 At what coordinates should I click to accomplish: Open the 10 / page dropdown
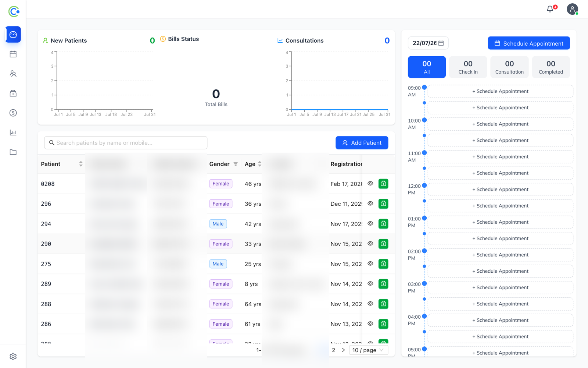click(x=368, y=350)
